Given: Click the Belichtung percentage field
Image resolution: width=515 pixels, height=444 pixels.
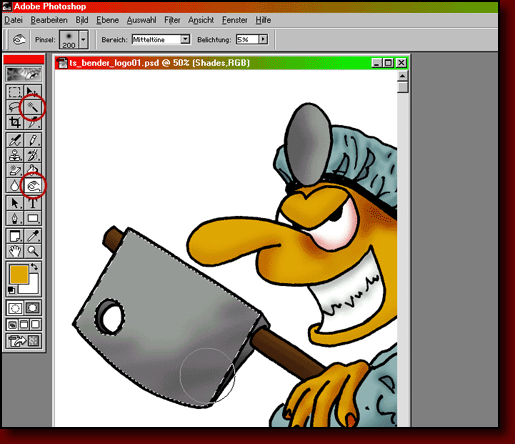Looking at the screenshot, I should click(x=247, y=39).
